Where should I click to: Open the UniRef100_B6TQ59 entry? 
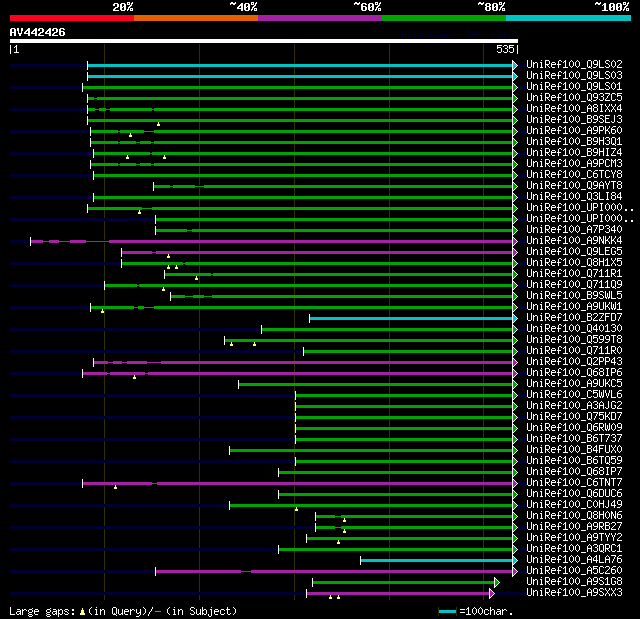point(574,461)
